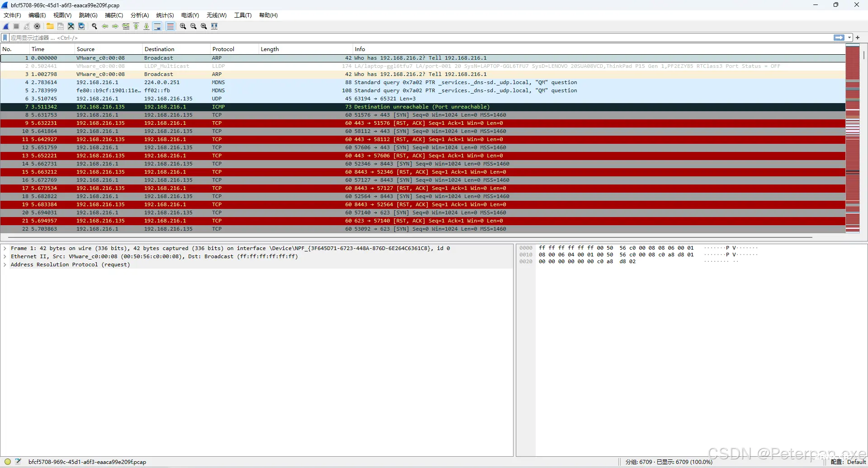This screenshot has width=868, height=468.
Task: Jump to the last packet icon
Action: pos(146,26)
